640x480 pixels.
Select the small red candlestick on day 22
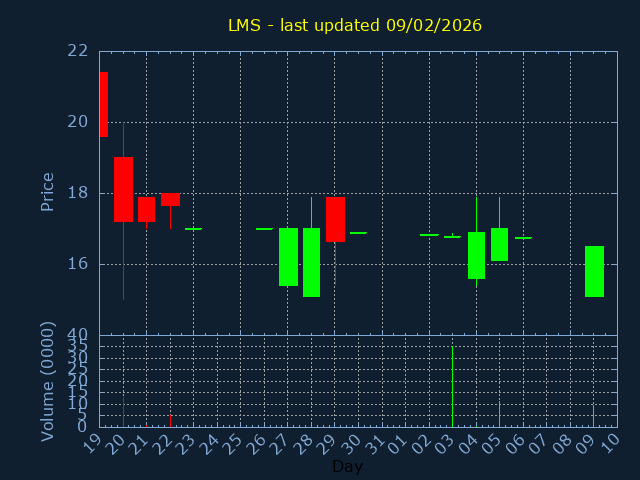coord(170,199)
